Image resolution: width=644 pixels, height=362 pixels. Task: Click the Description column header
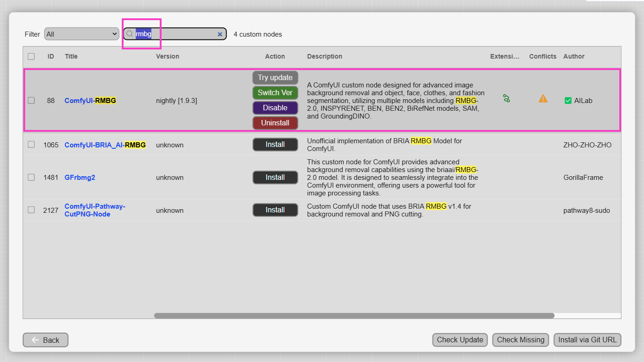point(325,56)
